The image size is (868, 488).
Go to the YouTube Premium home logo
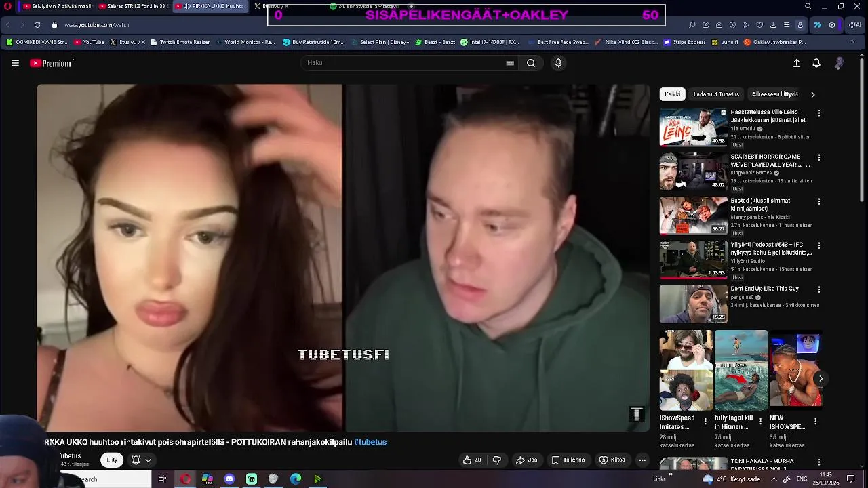pos(52,63)
